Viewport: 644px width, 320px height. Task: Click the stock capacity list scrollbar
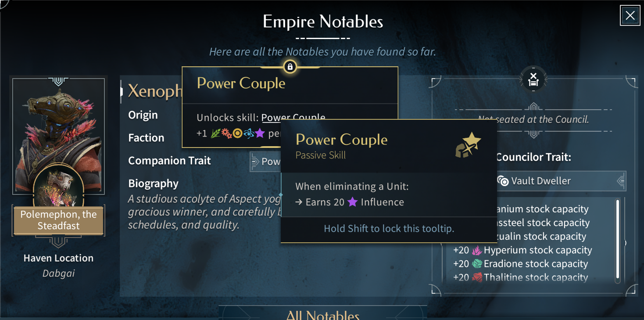click(x=617, y=239)
